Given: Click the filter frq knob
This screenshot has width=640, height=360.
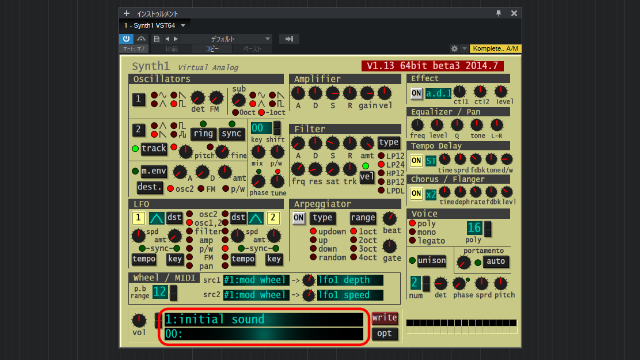Looking at the screenshot, I should [298, 169].
